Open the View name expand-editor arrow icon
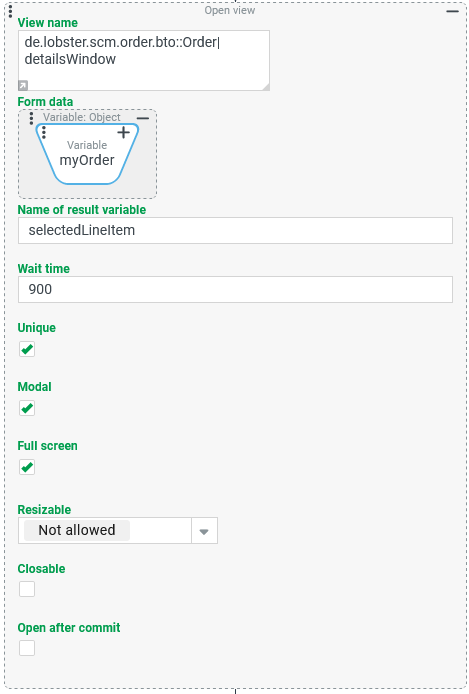Image resolution: width=469 pixels, height=694 pixels. (23, 85)
